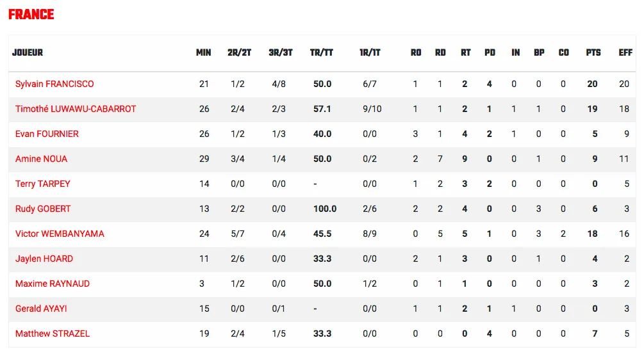Open Sylvain FRANCISCO player link
This screenshot has height=354, width=644.
tap(54, 84)
